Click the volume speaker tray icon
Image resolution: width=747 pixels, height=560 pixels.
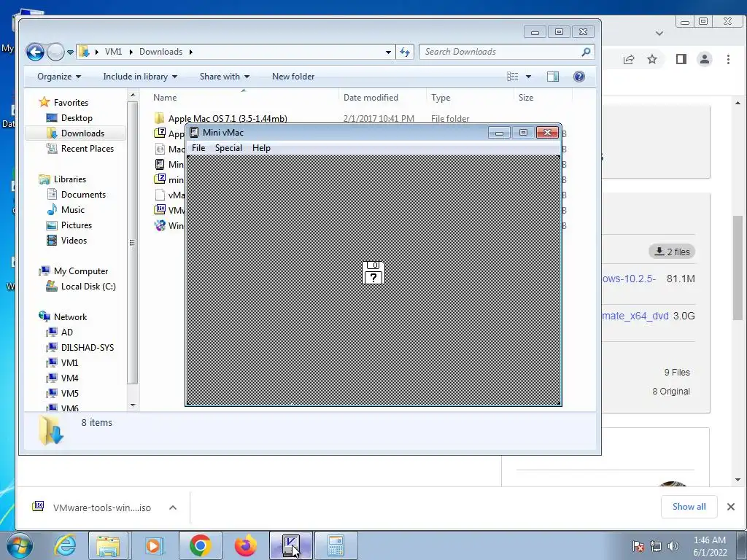[x=673, y=545]
